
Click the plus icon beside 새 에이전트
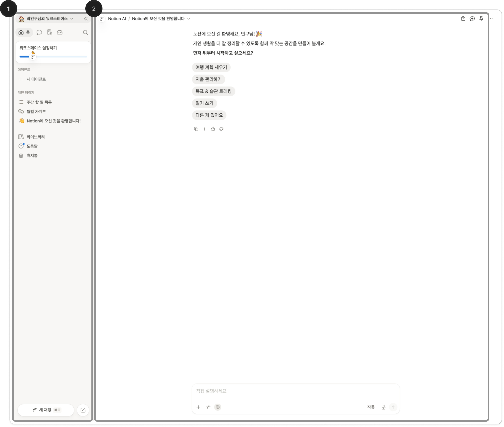click(x=21, y=79)
